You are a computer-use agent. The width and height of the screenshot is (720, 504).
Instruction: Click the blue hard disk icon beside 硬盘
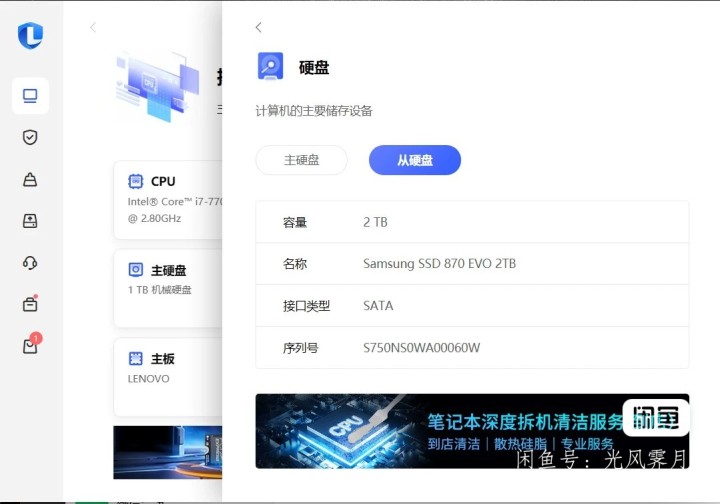pos(270,66)
